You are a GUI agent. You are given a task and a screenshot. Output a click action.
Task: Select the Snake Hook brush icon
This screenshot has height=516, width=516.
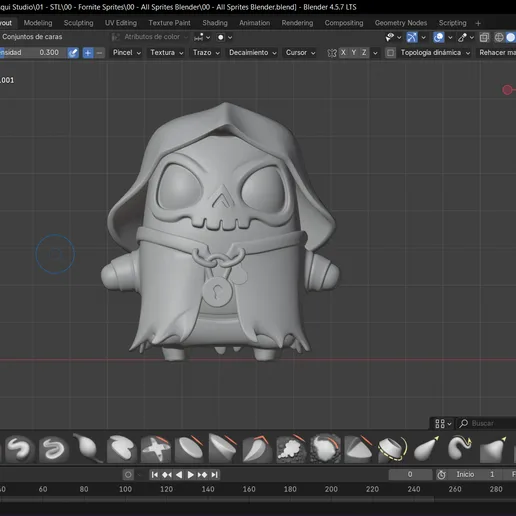460,448
